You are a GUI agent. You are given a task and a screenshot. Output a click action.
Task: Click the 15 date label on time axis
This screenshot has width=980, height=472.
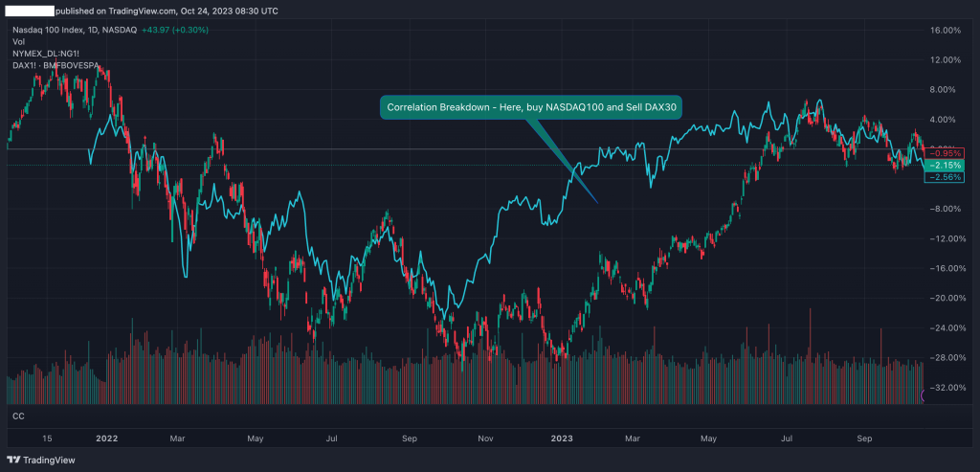click(x=47, y=438)
